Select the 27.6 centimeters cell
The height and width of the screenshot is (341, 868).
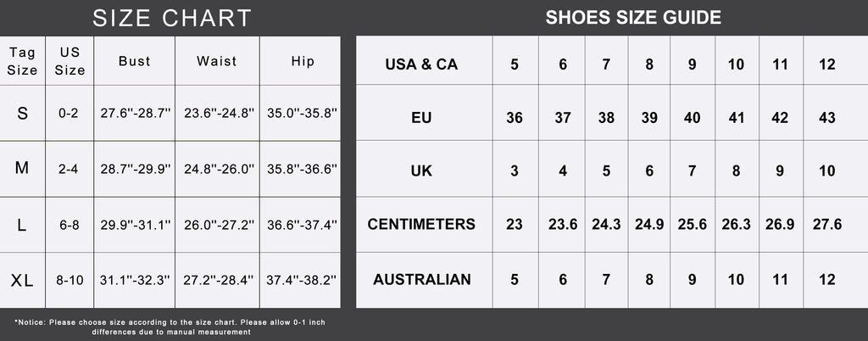tap(827, 225)
